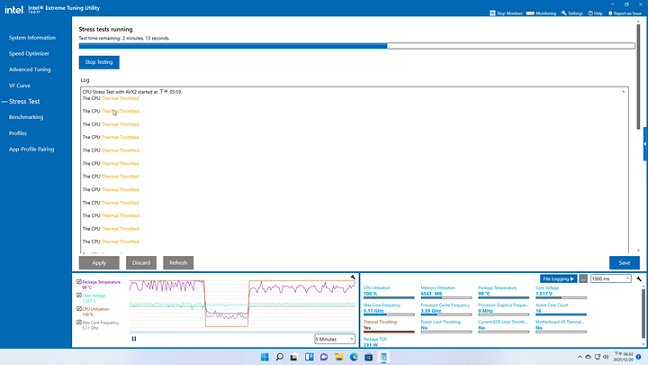
Task: Click the graph settings wrench icon
Action: 353,277
